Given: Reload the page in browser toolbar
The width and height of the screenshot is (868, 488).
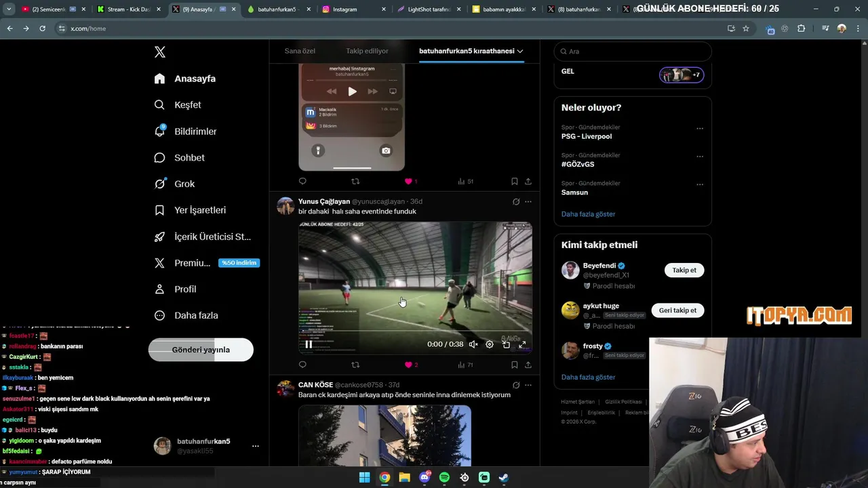Looking at the screenshot, I should click(42, 28).
